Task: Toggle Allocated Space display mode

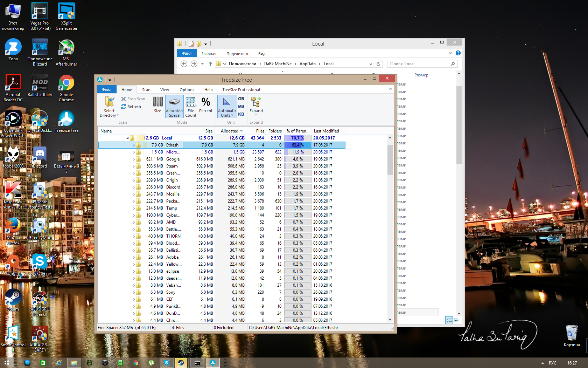Action: (174, 107)
